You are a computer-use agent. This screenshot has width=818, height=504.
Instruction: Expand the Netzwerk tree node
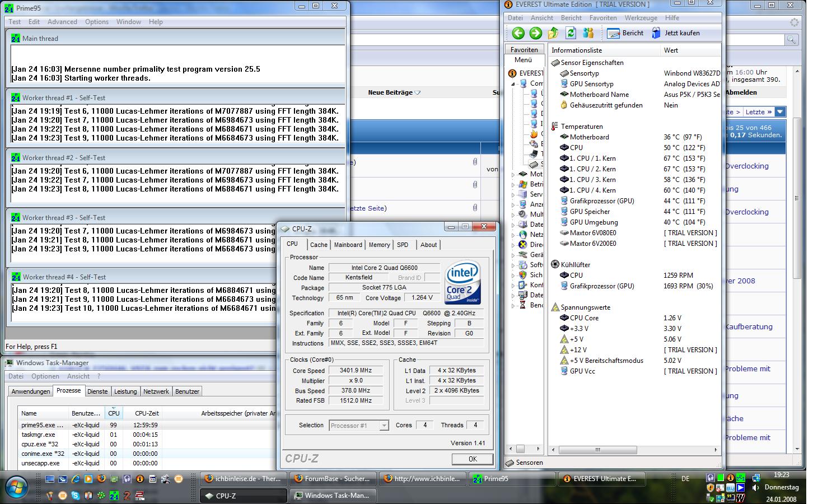pos(513,235)
